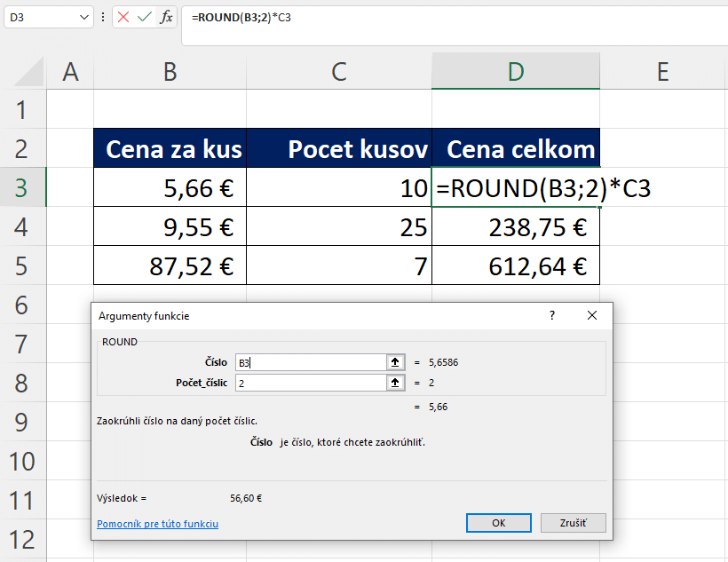The image size is (728, 562).
Task: Select quantity cell showing 10
Action: pos(339,187)
